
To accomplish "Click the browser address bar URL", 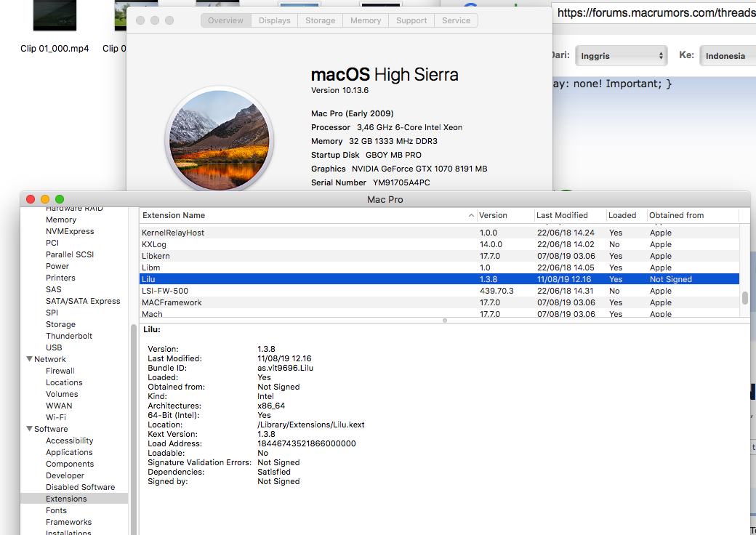I will pyautogui.click(x=655, y=13).
